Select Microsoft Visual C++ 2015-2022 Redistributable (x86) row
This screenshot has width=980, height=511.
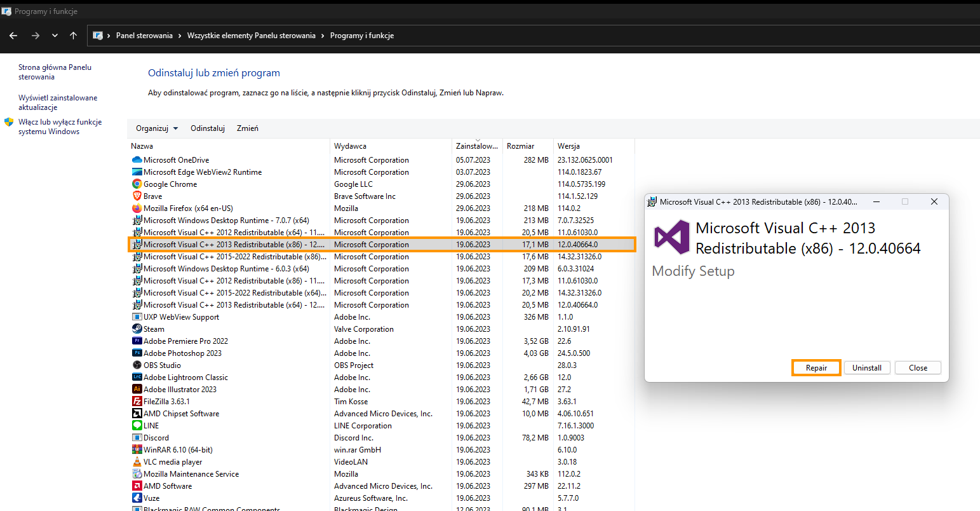coord(381,257)
